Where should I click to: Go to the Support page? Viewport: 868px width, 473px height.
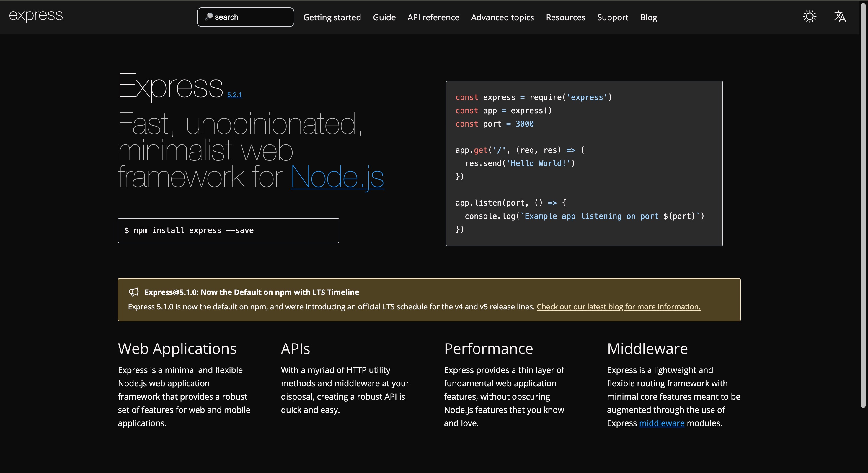(612, 17)
